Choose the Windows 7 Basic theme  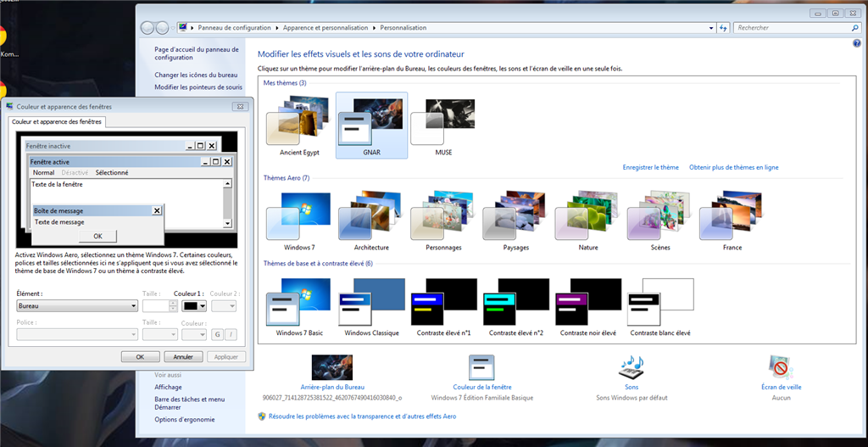point(299,307)
